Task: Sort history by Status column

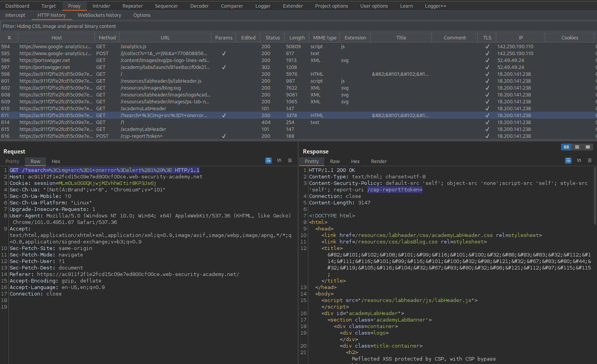Action: tap(273, 38)
